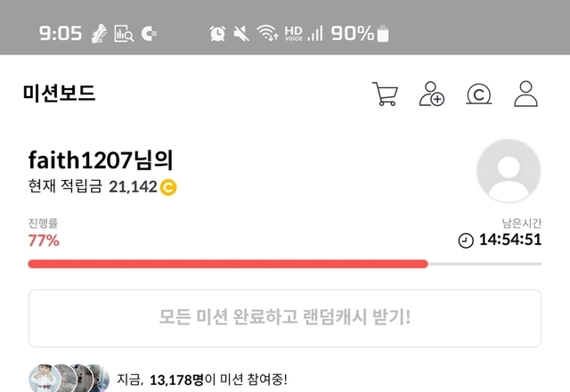The height and width of the screenshot is (392, 570).
Task: Tap the shoe step-counter status icon
Action: [x=99, y=34]
